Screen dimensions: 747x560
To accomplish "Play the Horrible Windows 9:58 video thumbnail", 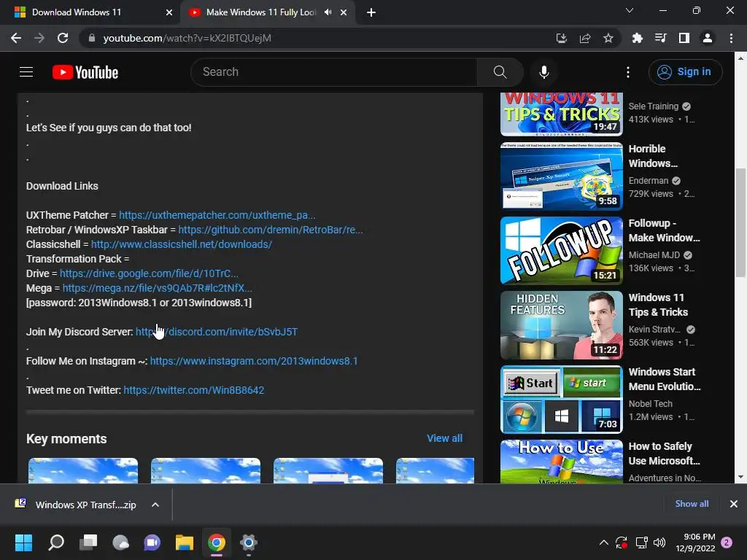I will pos(561,176).
